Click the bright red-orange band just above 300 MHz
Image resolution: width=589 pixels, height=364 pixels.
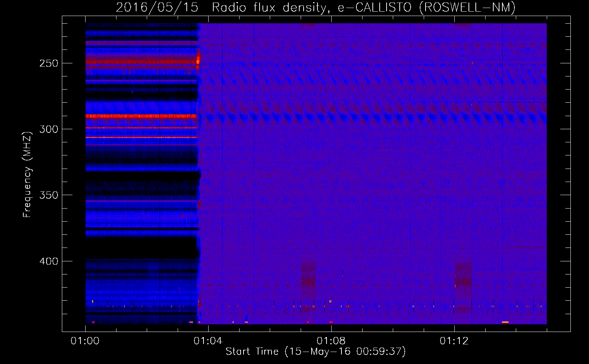click(141, 116)
